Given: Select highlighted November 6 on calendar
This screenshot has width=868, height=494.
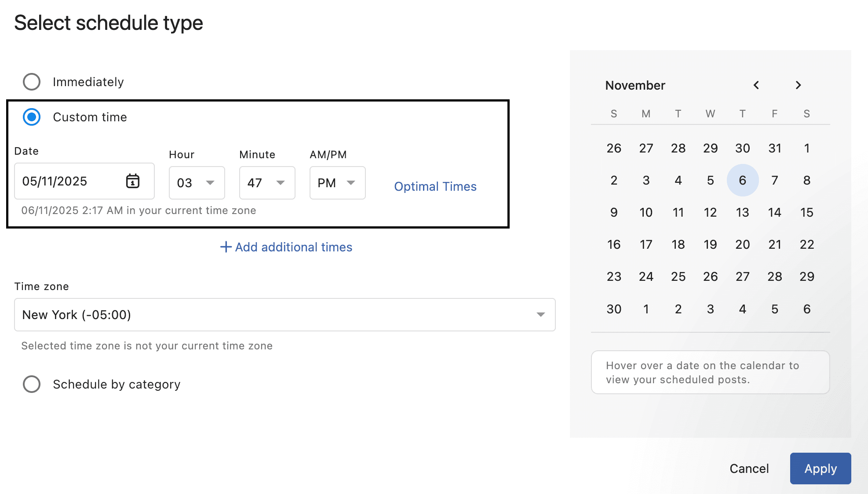Looking at the screenshot, I should pyautogui.click(x=742, y=180).
